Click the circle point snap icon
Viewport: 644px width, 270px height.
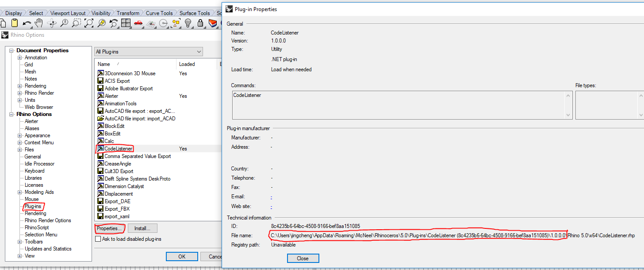coord(164,23)
